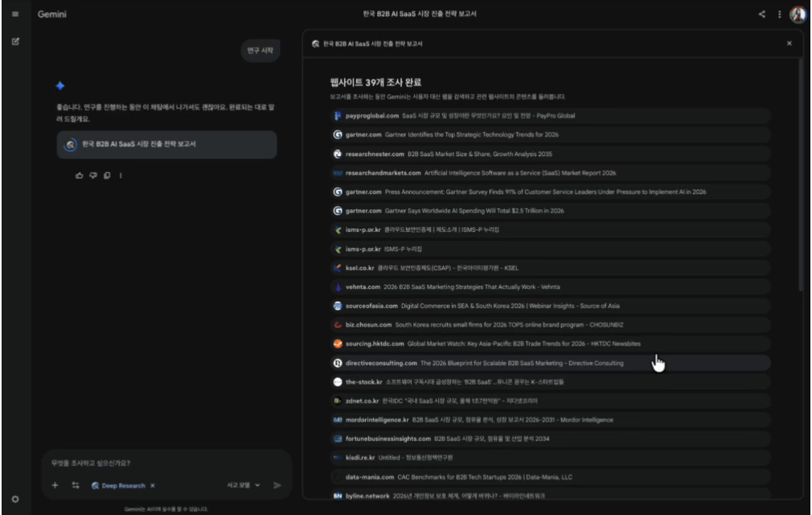812x515 pixels.
Task: Open Gartner Top Strategic Technology Trends source
Action: click(551, 134)
